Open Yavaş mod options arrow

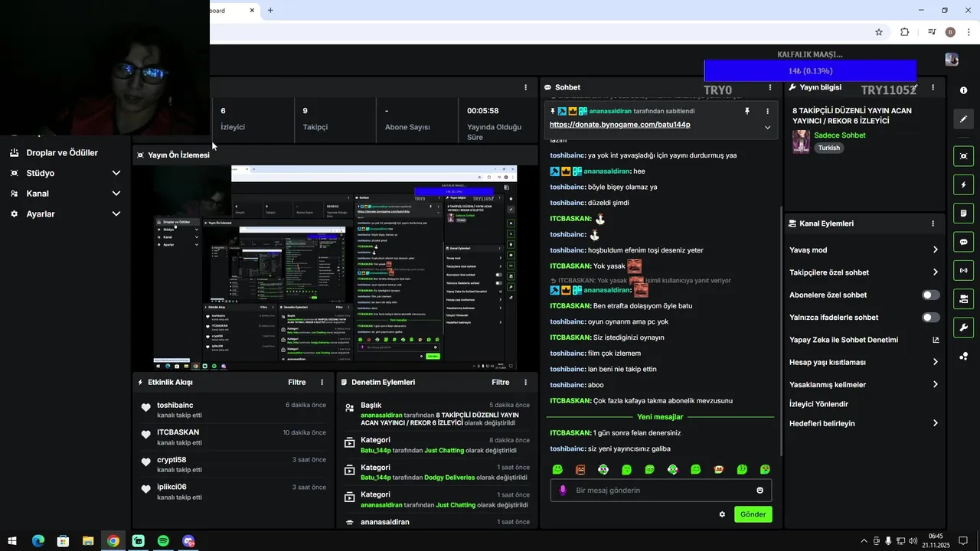coord(935,250)
